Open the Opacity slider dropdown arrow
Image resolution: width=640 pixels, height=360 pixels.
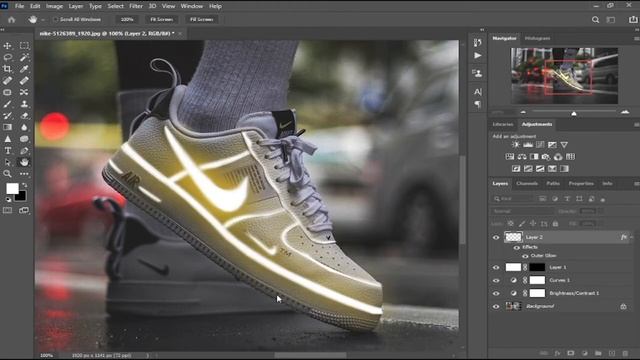tap(600, 211)
